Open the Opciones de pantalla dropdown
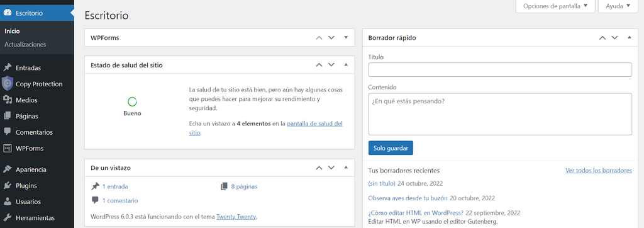644x228 pixels. click(x=556, y=6)
